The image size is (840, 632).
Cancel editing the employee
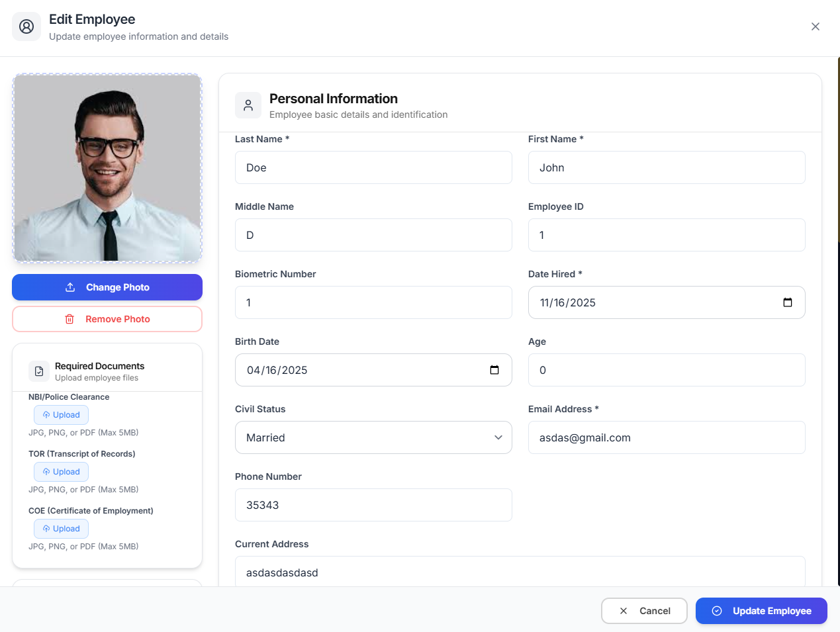click(644, 611)
